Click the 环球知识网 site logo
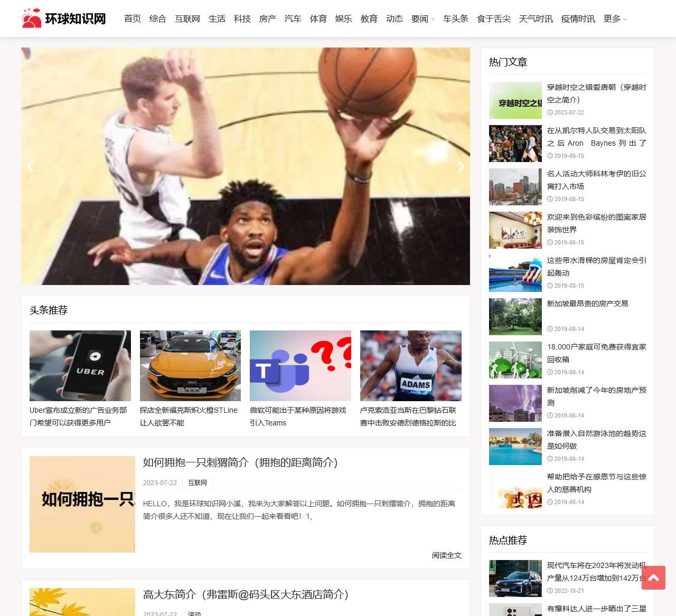Screen dimensions: 676x616 64,18
